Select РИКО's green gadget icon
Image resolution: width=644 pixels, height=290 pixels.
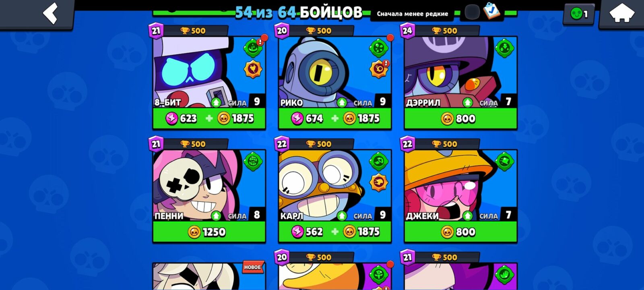click(378, 48)
